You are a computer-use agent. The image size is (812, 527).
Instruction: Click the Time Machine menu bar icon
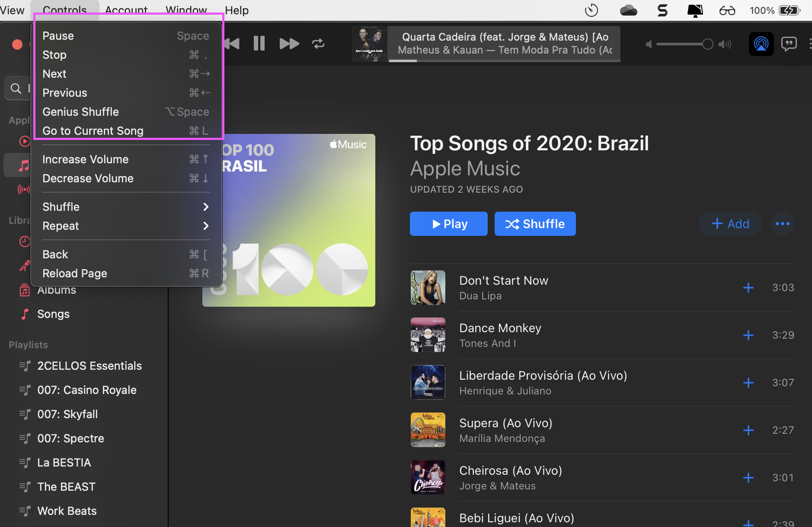click(x=591, y=10)
